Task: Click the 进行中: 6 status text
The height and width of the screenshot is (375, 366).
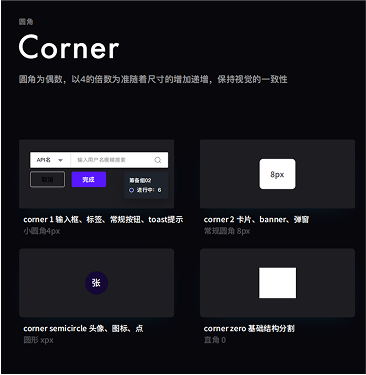Action: click(149, 190)
